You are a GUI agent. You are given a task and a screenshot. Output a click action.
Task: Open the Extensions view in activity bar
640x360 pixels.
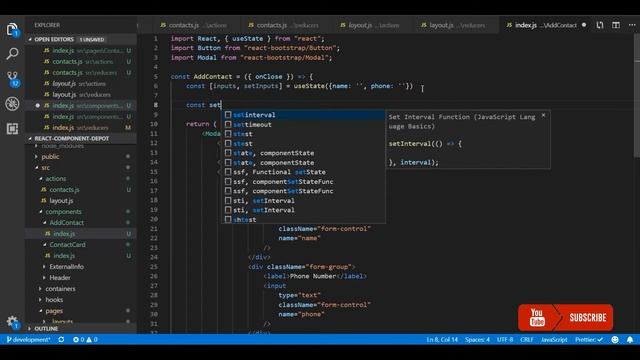click(x=12, y=129)
